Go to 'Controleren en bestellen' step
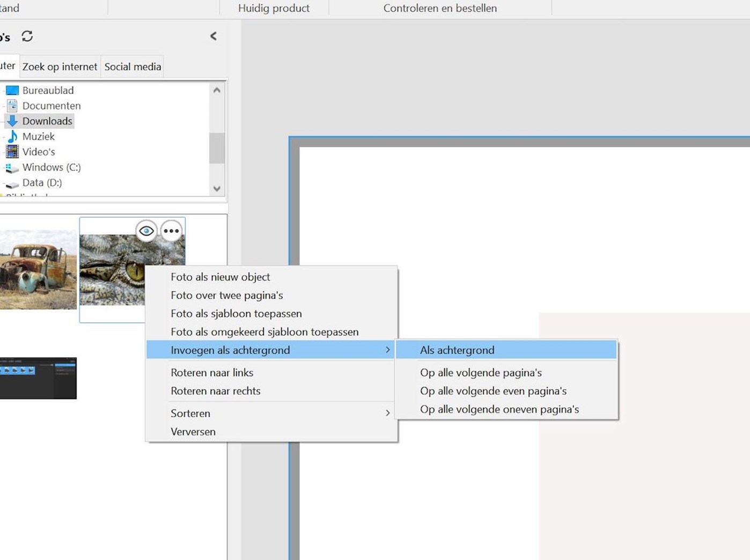This screenshot has width=750, height=560. pyautogui.click(x=440, y=9)
